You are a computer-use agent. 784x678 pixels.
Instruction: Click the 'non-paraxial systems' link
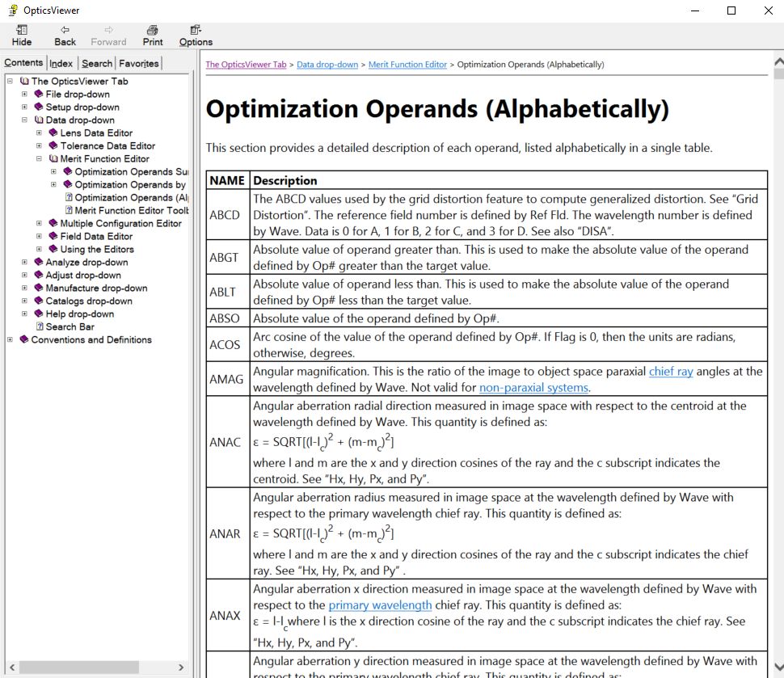pos(533,388)
